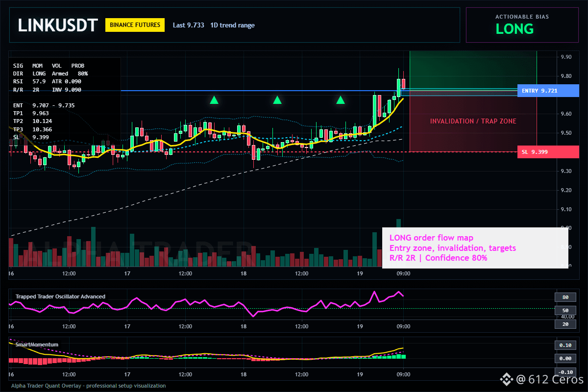Click the INV 9.090 stat
Viewport: 588px width, 392px height.
click(67, 90)
